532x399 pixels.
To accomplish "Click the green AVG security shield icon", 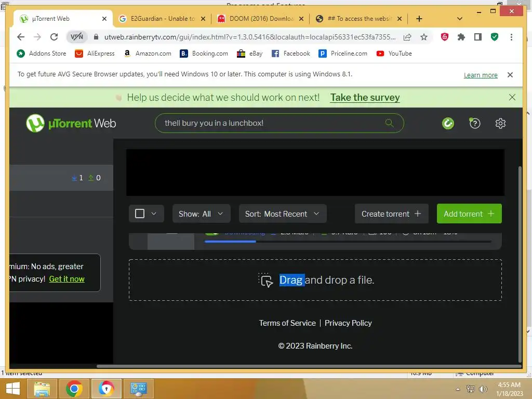I will 495,37.
